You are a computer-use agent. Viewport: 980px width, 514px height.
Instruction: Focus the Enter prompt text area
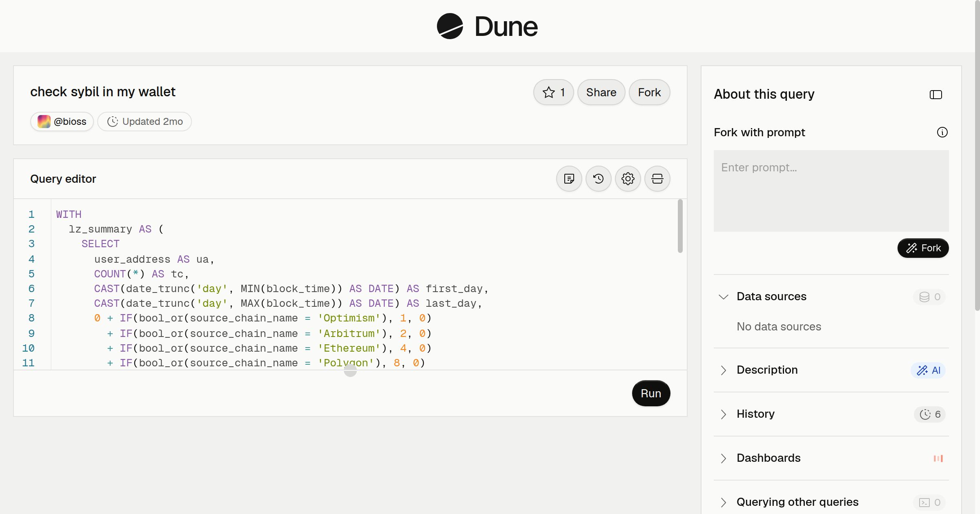coord(831,191)
